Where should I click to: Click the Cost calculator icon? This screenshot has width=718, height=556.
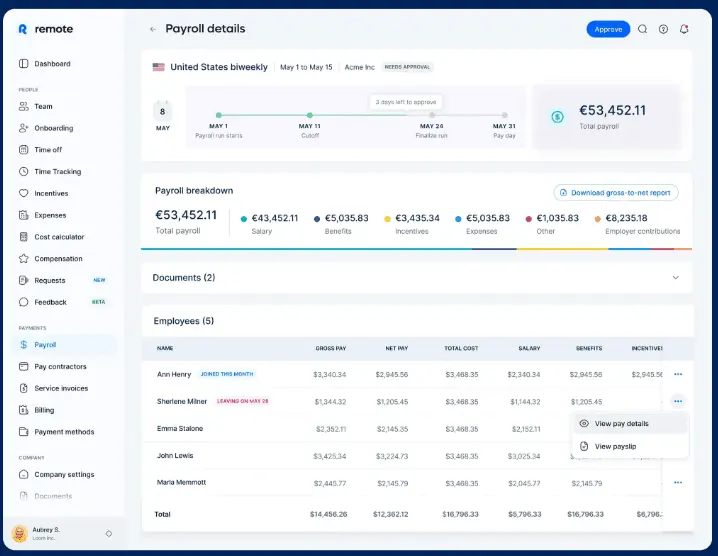pyautogui.click(x=23, y=237)
